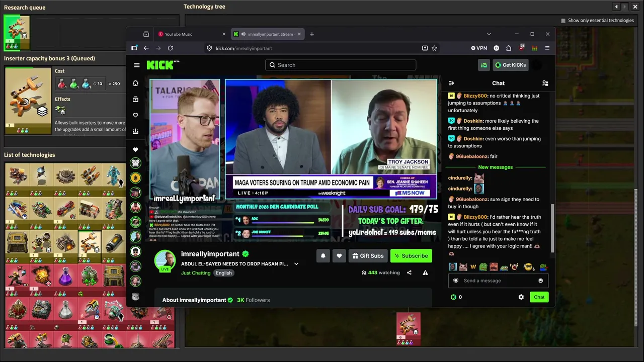Bookmark the page with the star icon
644x362 pixels.
[x=435, y=48]
